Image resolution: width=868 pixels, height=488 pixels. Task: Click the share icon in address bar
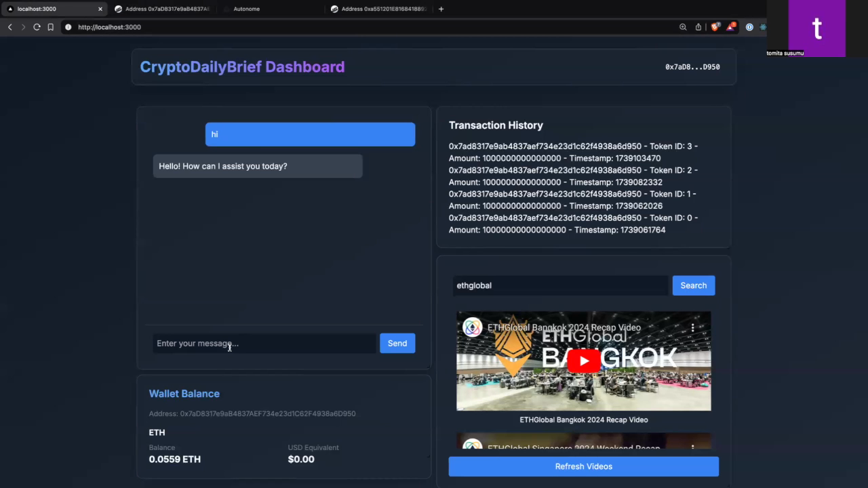pos(698,27)
